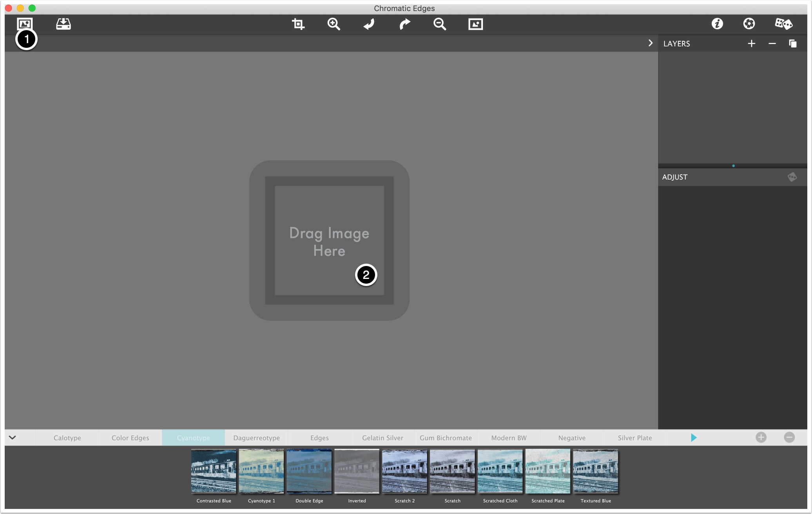The image size is (812, 514).
Task: Click the Redo/Forward tool
Action: [x=404, y=24]
